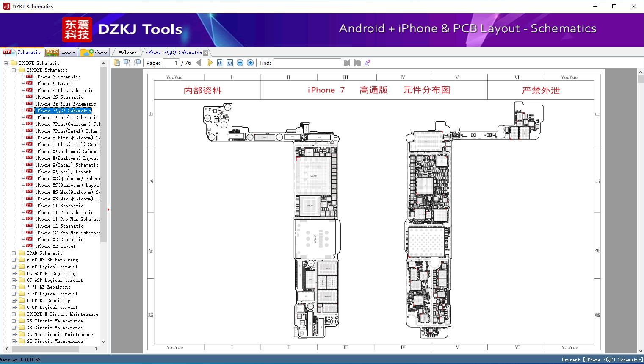
Task: Click the PDF icon beside iPhone XR Schematic
Action: 29,239
